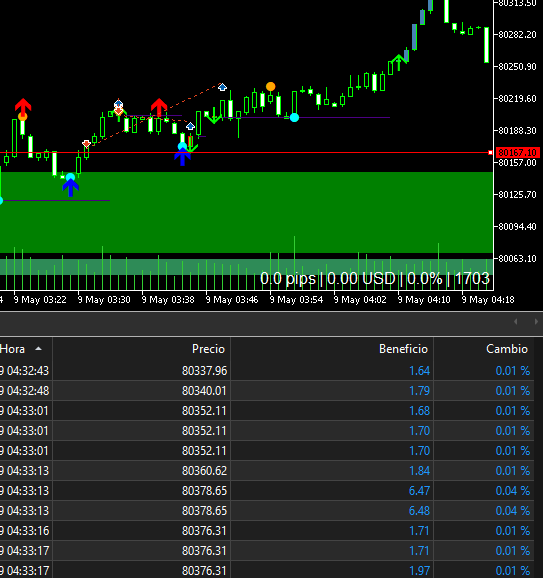The image size is (543, 578).
Task: Select the row with time 04:33:16
Action: [267, 530]
